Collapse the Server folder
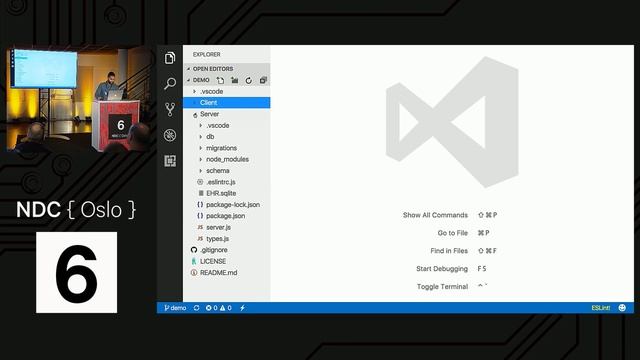The image size is (640, 360). pos(227,114)
